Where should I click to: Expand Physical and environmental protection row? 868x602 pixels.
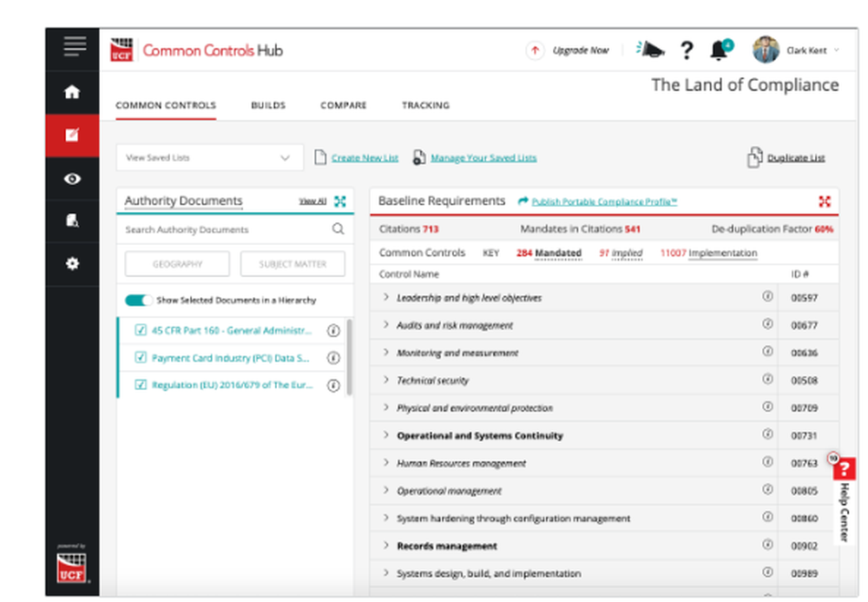tap(386, 407)
